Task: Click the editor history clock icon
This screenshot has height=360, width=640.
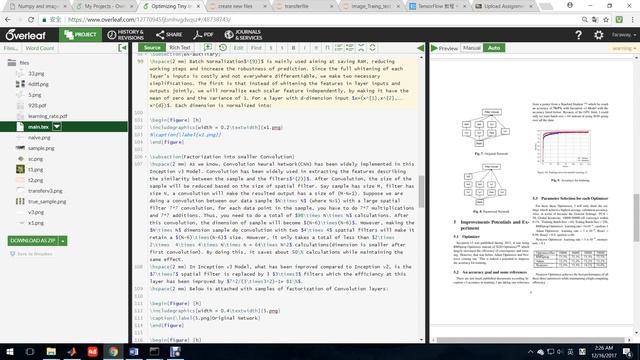Action: tap(223, 48)
